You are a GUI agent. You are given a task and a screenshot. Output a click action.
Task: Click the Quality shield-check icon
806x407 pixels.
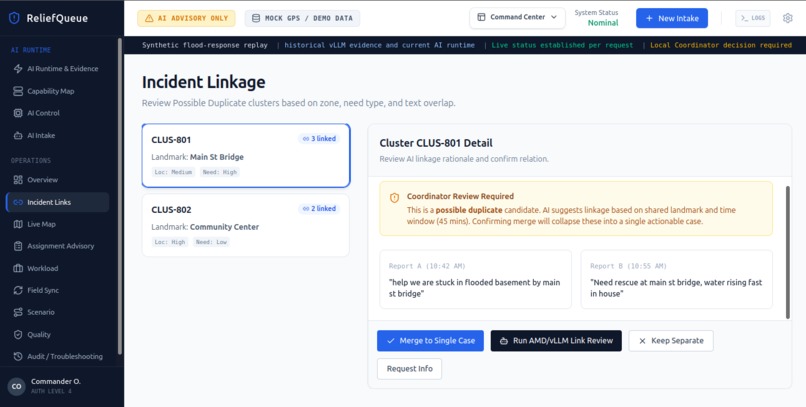coord(18,335)
